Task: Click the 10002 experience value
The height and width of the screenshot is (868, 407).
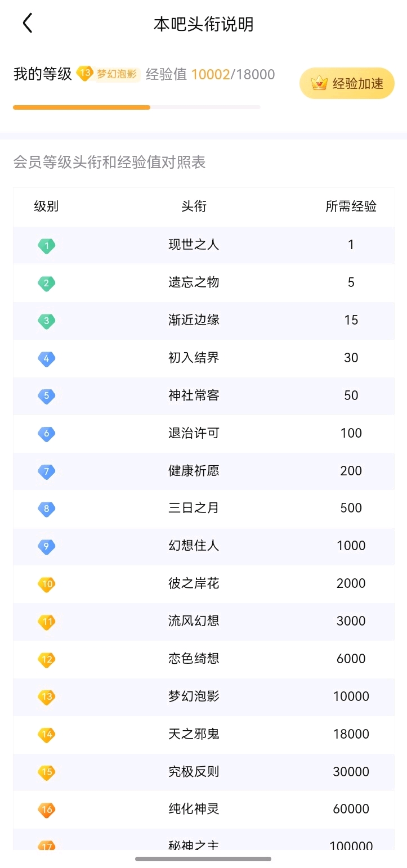Action: click(211, 74)
